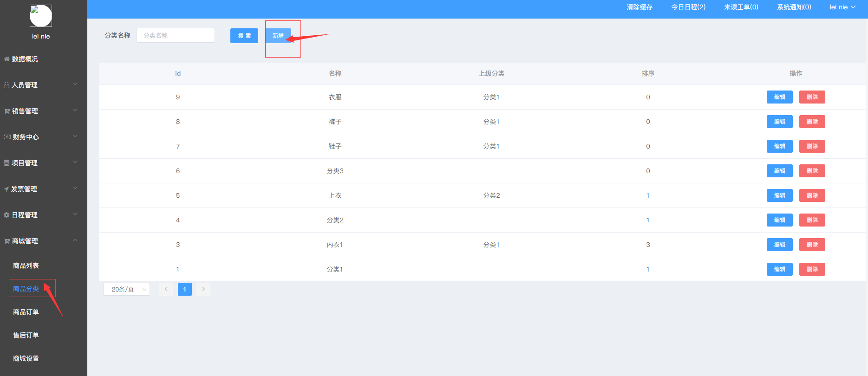This screenshot has height=376, width=868.
Task: Open 今日日程(2) in top bar
Action: [x=688, y=7]
